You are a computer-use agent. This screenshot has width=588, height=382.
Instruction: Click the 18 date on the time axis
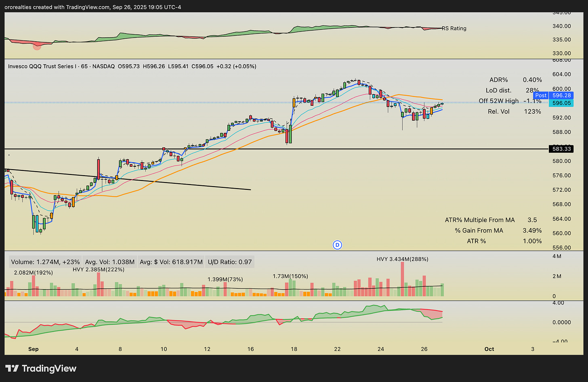[294, 349]
